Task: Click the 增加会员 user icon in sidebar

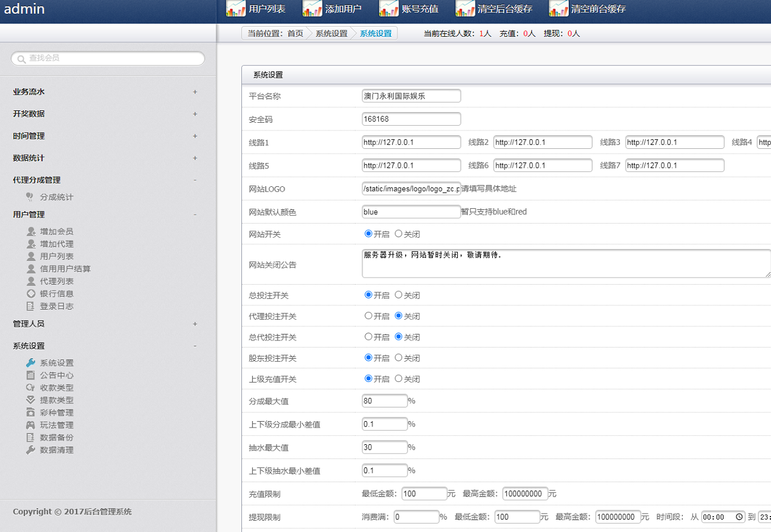Action: [x=31, y=231]
